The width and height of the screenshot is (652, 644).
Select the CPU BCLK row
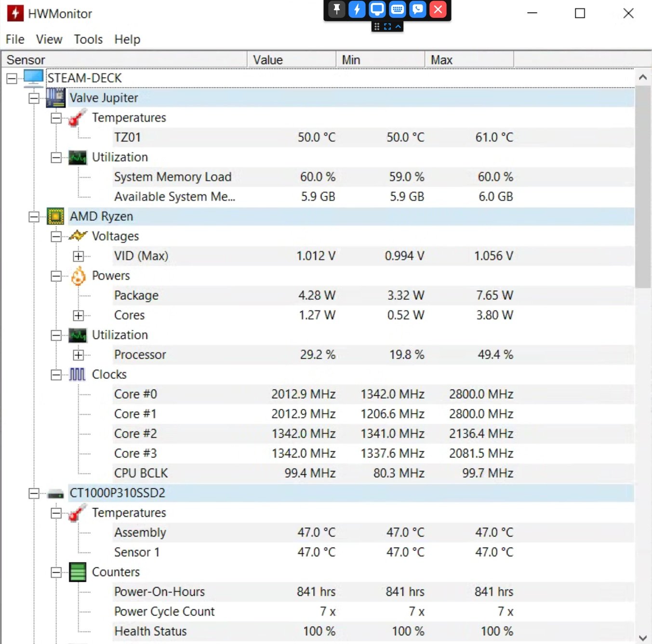pos(373,473)
